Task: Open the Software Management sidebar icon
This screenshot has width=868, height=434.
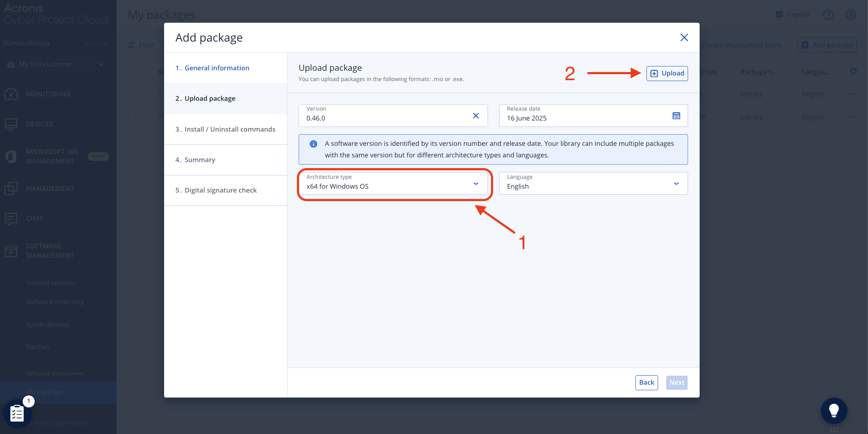Action: 11,250
